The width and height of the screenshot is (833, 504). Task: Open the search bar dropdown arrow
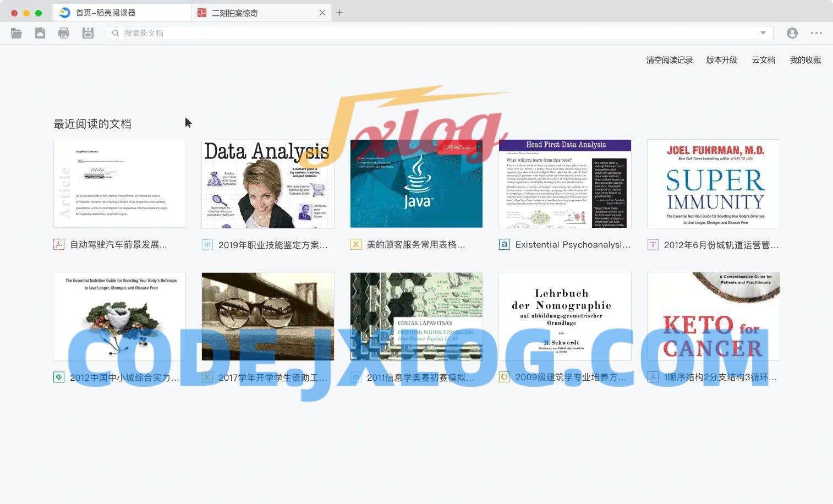tap(764, 33)
